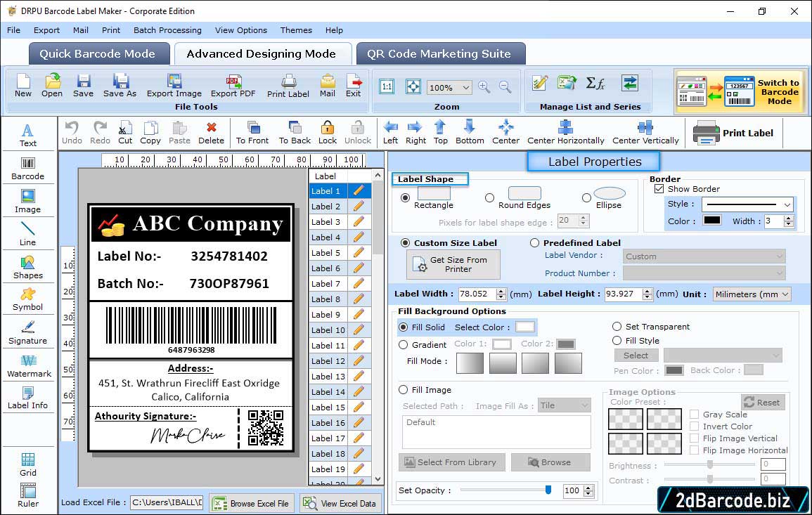Image resolution: width=812 pixels, height=515 pixels.
Task: Pick the Fill Solid Select Color swatch
Action: pyautogui.click(x=524, y=327)
